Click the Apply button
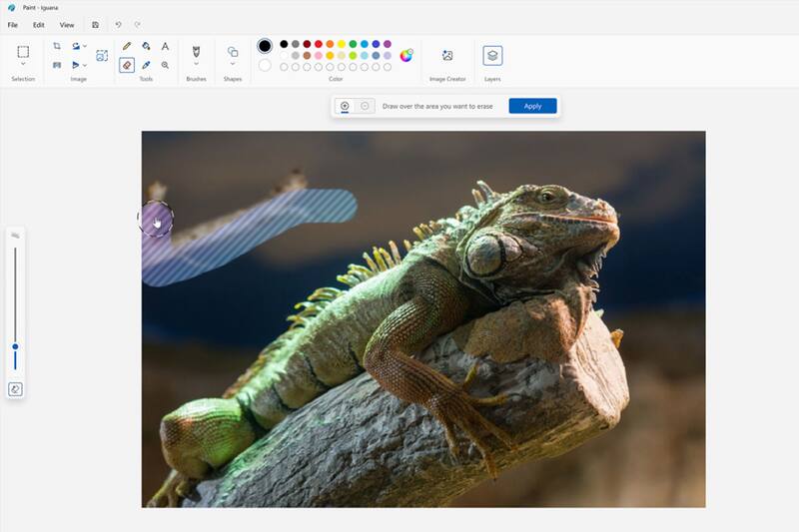The image size is (799, 532). coord(532,106)
